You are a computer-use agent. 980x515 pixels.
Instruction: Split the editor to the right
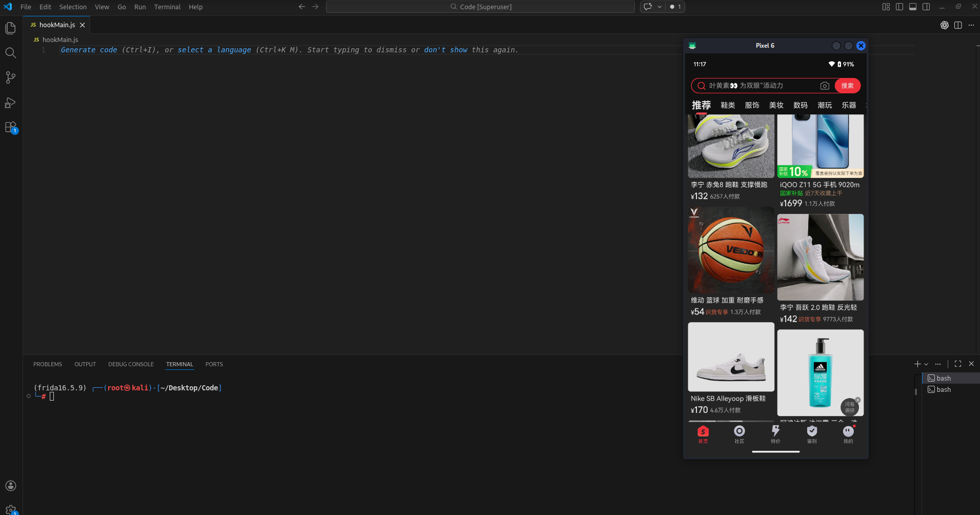958,25
